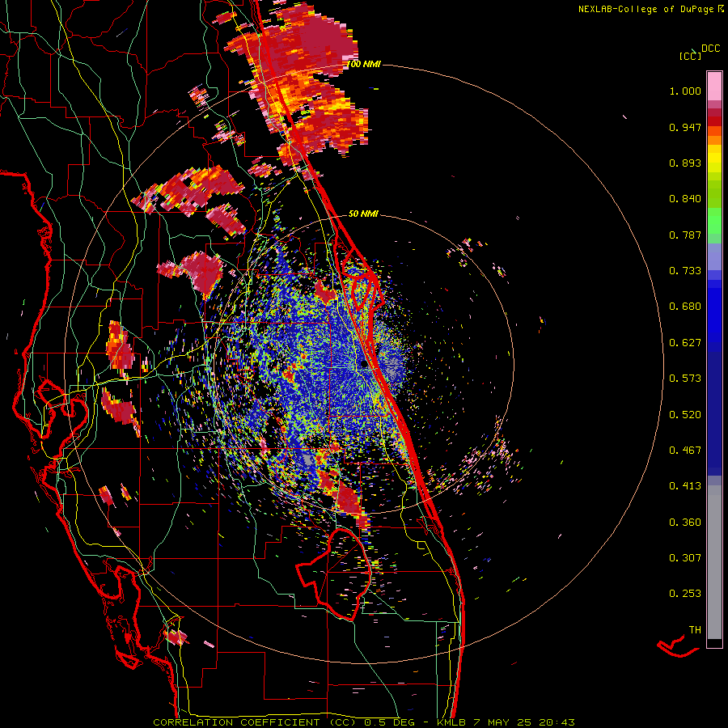Click the DCC label above color scale
Image resolution: width=728 pixels, height=728 pixels.
710,48
